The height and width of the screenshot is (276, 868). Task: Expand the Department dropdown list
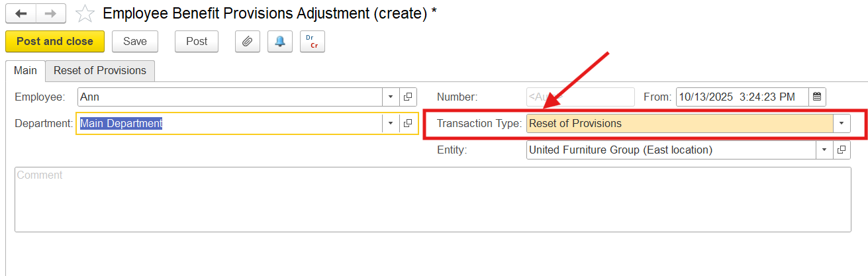click(x=391, y=123)
